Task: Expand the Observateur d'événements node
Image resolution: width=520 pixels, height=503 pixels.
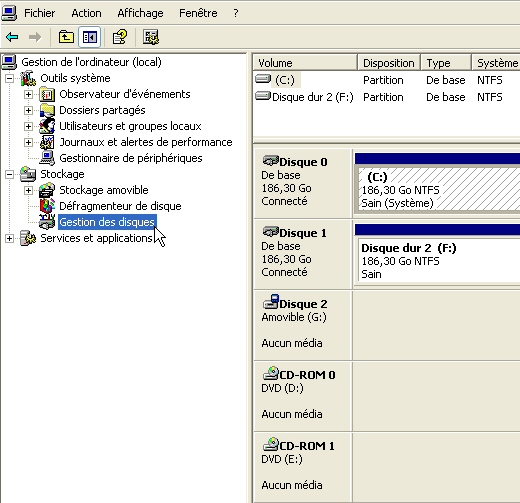Action: (x=28, y=95)
